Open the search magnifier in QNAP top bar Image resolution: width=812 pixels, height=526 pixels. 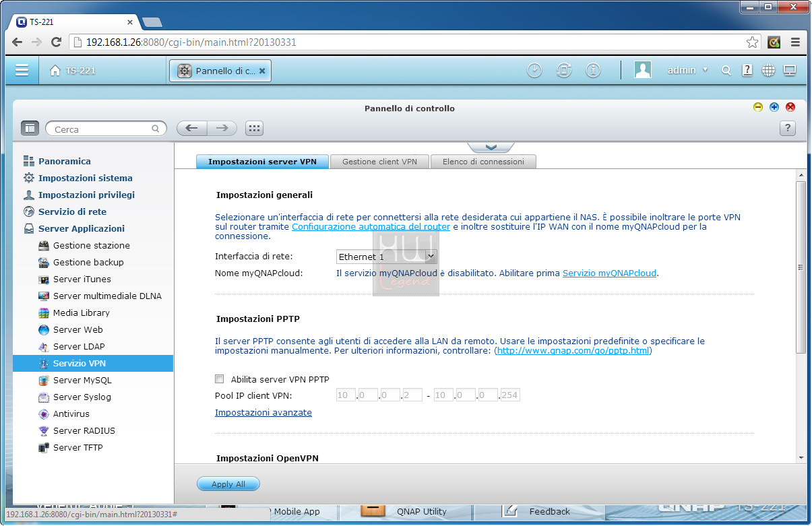pyautogui.click(x=726, y=70)
